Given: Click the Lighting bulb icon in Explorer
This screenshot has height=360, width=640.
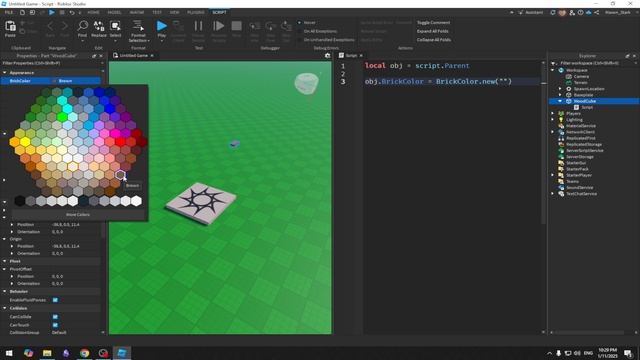Looking at the screenshot, I should [561, 120].
